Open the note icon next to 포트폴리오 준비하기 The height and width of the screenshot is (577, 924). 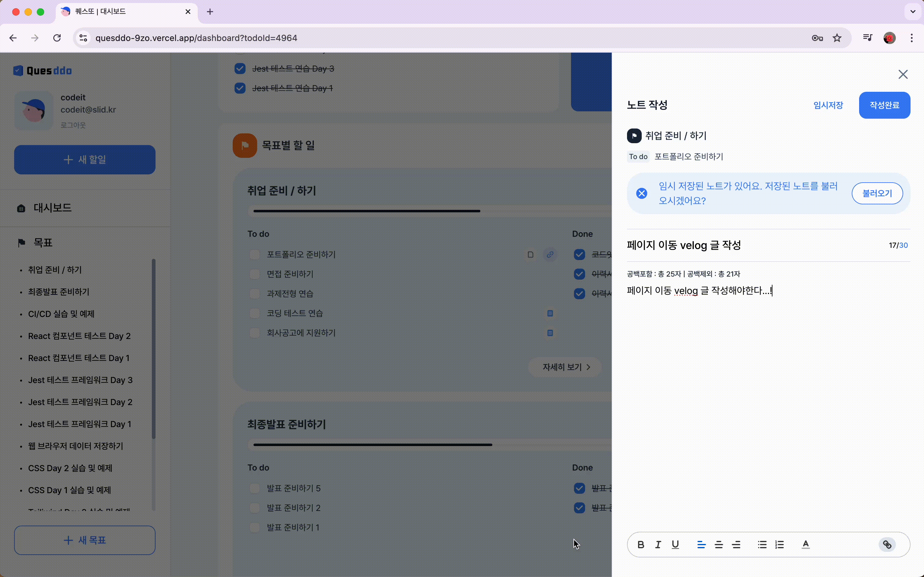pos(530,254)
